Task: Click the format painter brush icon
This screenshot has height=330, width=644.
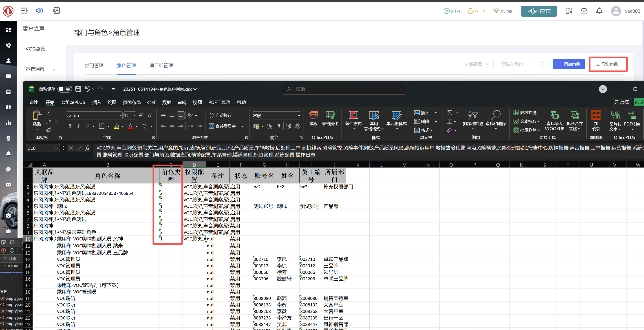Action: (x=49, y=130)
